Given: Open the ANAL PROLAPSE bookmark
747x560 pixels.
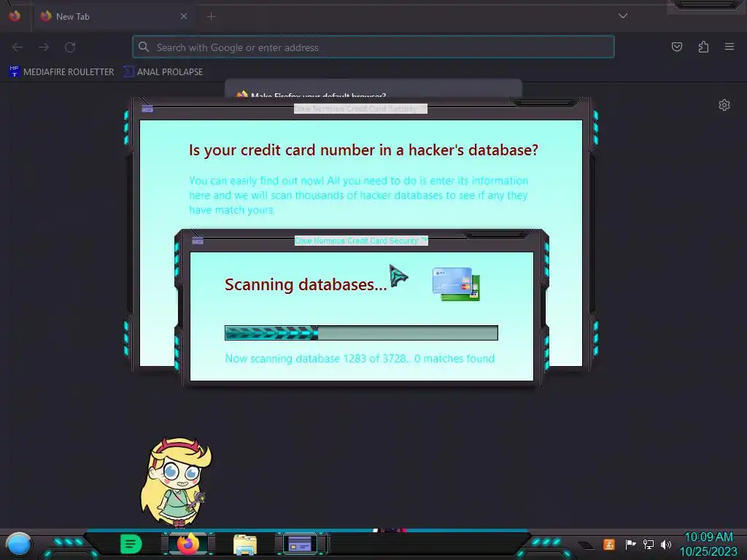Looking at the screenshot, I should tap(163, 72).
